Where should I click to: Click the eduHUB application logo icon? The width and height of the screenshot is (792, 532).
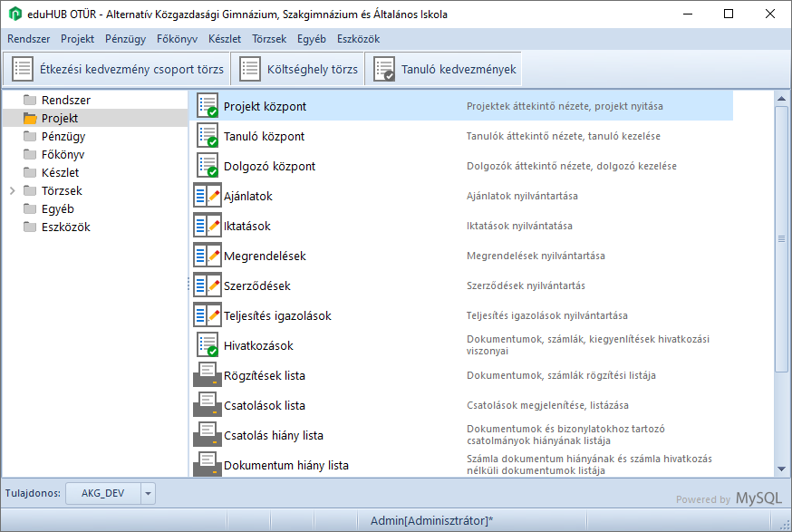[15, 15]
